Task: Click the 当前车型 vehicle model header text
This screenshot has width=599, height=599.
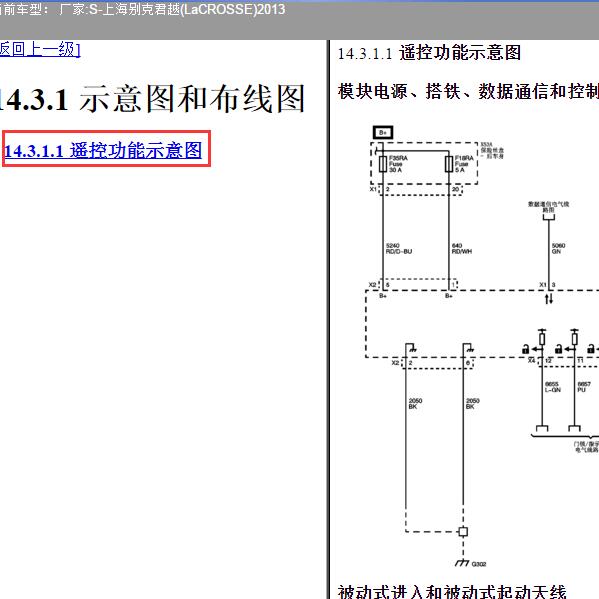Action: 142,10
